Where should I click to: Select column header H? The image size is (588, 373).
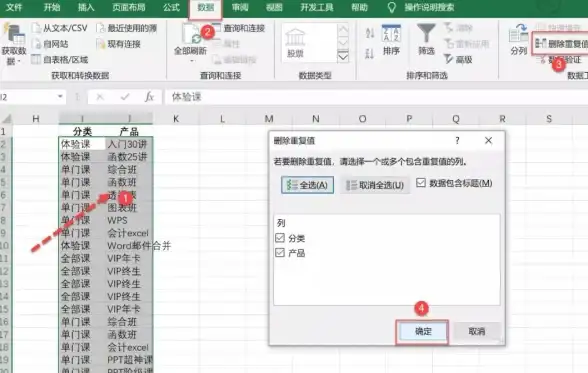click(36, 119)
